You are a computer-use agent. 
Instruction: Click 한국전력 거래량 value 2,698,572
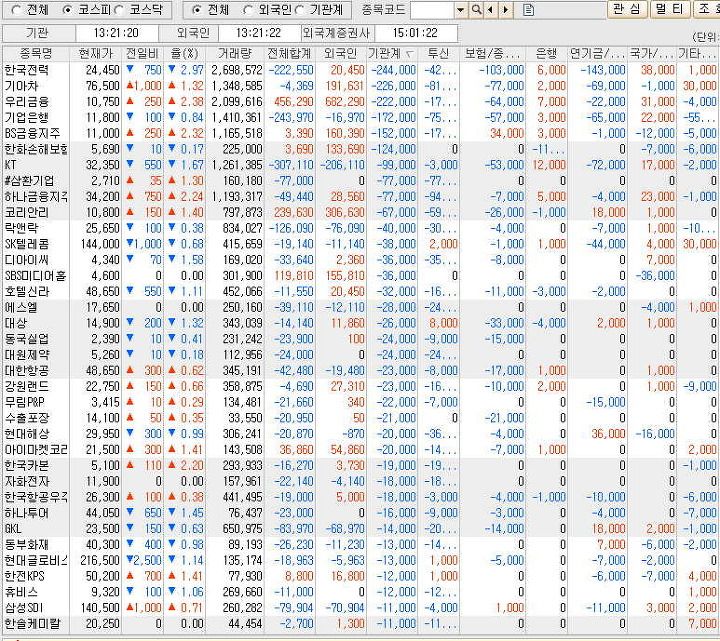click(x=237, y=70)
